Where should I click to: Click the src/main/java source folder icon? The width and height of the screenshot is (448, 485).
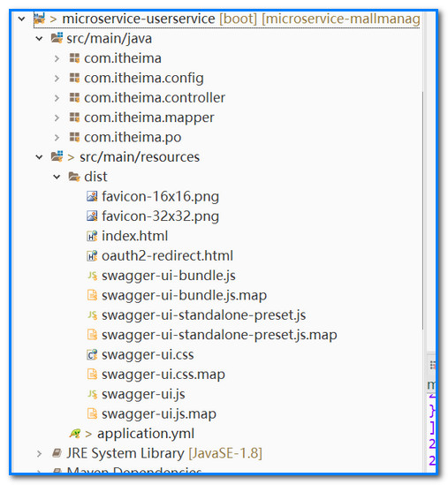(57, 38)
